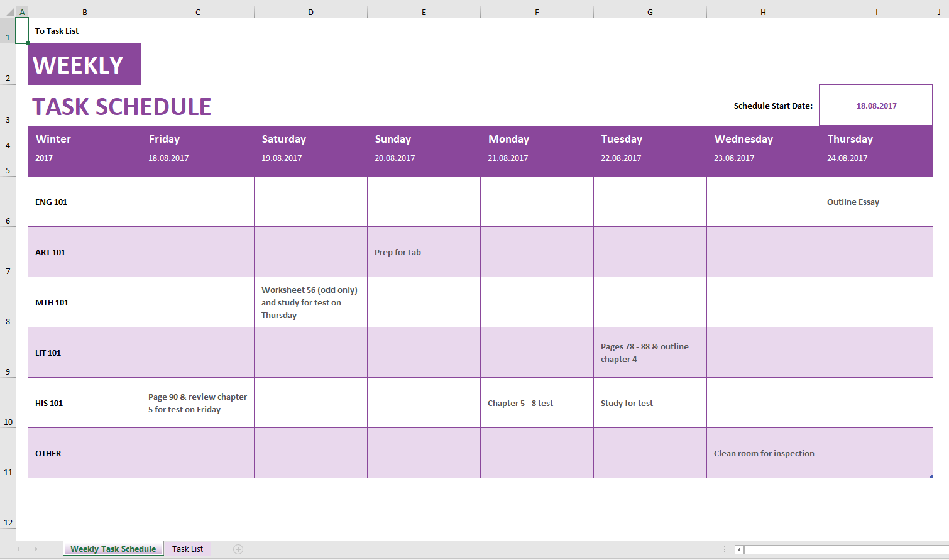Open the To Task List hyperlink
This screenshot has width=949, height=560.
pyautogui.click(x=56, y=30)
